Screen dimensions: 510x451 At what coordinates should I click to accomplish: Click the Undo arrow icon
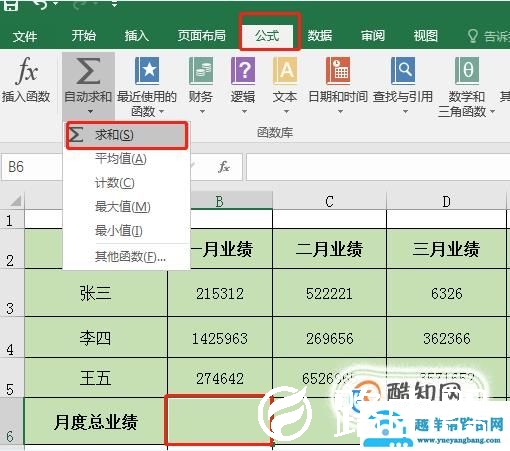click(x=41, y=5)
